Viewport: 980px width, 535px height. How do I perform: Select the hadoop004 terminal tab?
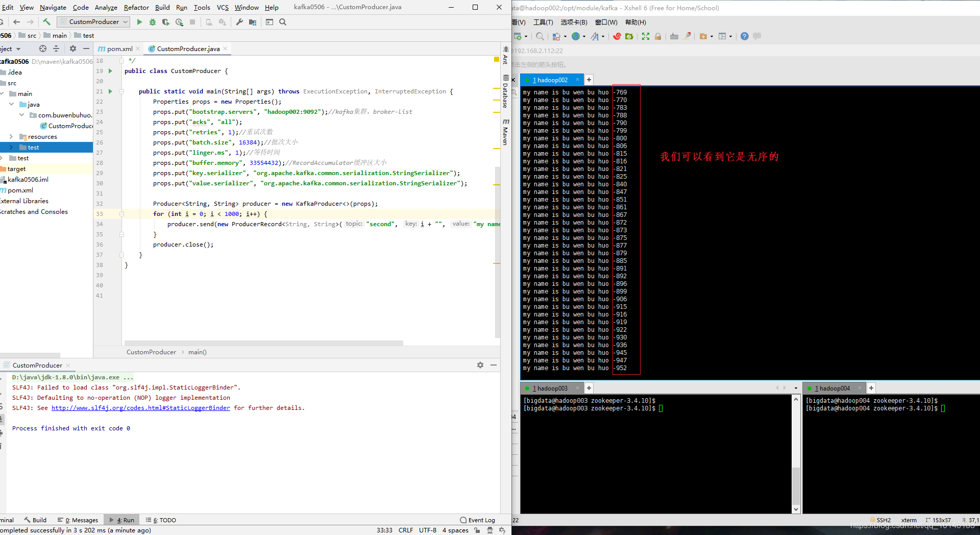pyautogui.click(x=835, y=388)
